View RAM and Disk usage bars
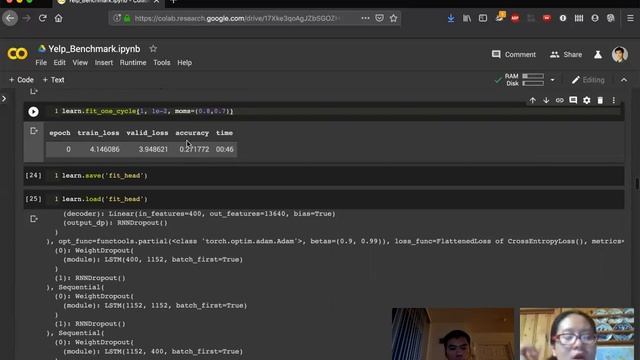Viewport: 640px width, 360px height. [524, 80]
